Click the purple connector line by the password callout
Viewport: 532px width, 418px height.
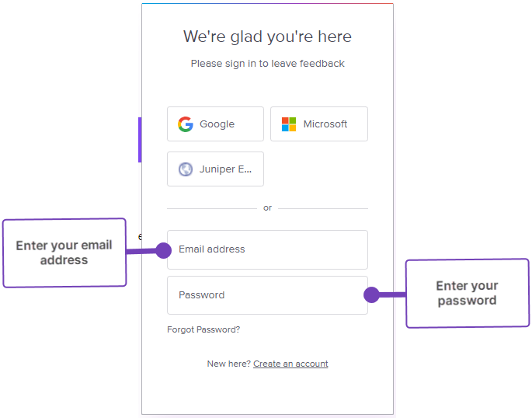pyautogui.click(x=392, y=295)
